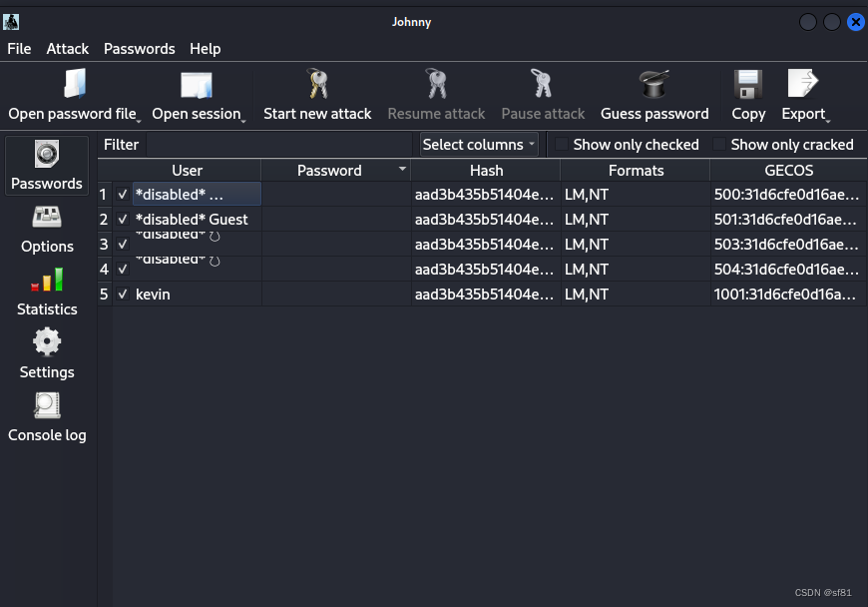Click the Pause attack icon
The height and width of the screenshot is (607, 868).
(542, 84)
